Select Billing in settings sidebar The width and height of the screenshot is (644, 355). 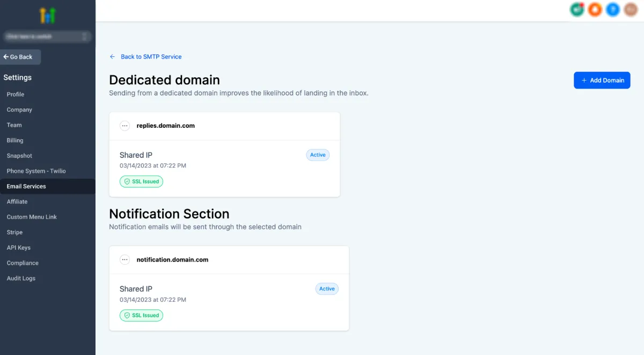[x=15, y=141]
